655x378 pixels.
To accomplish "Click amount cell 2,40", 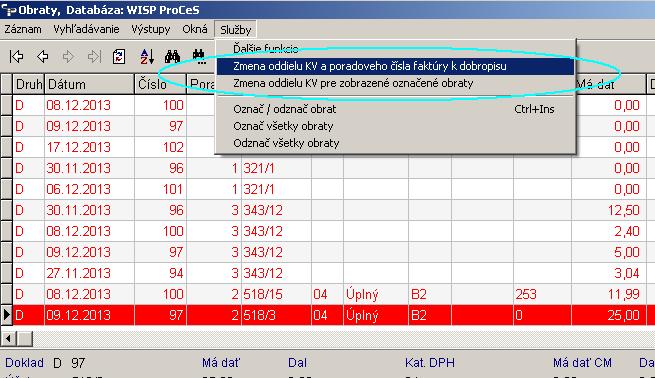I will [608, 231].
